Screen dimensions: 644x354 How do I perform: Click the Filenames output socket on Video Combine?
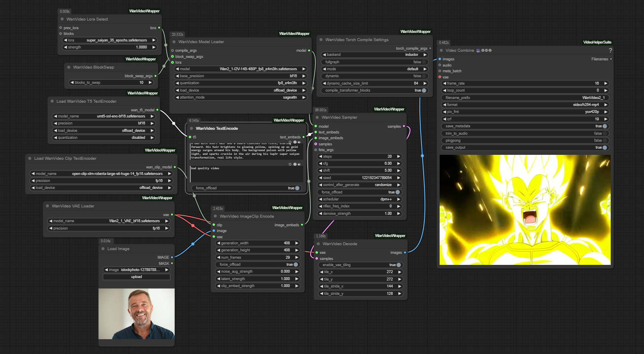point(611,59)
